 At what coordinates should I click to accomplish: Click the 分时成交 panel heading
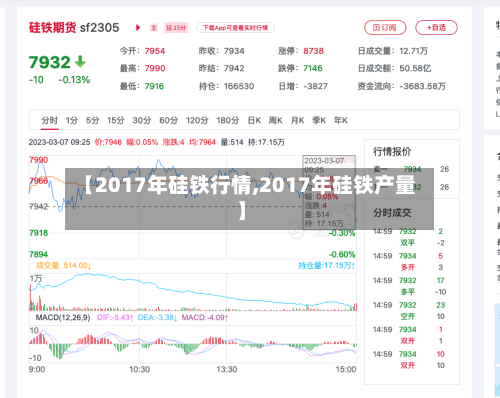point(392,213)
